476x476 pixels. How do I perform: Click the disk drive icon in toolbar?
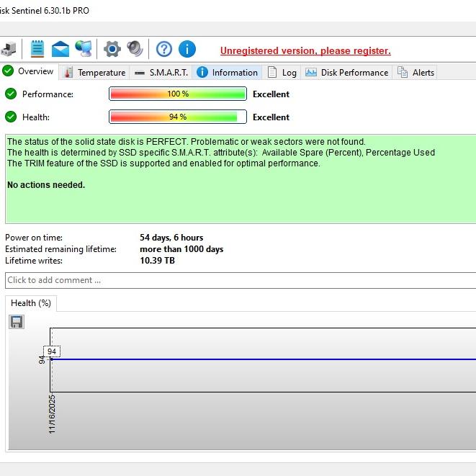[x=9, y=49]
